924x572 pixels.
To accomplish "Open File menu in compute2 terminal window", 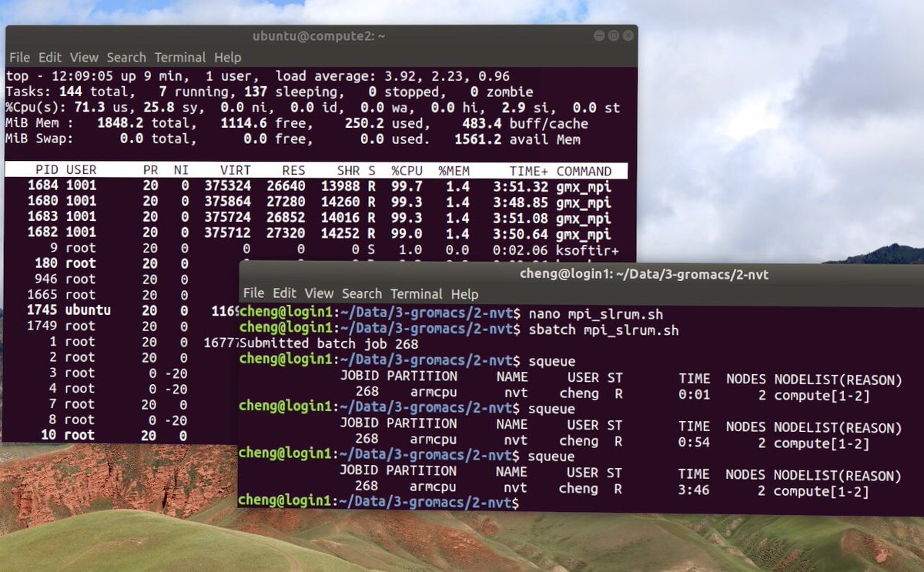I will click(x=19, y=57).
